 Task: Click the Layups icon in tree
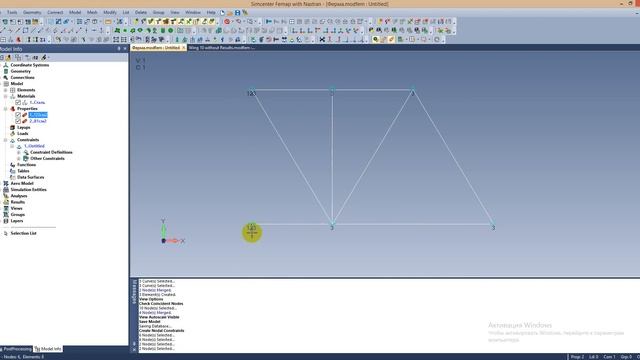coord(12,127)
